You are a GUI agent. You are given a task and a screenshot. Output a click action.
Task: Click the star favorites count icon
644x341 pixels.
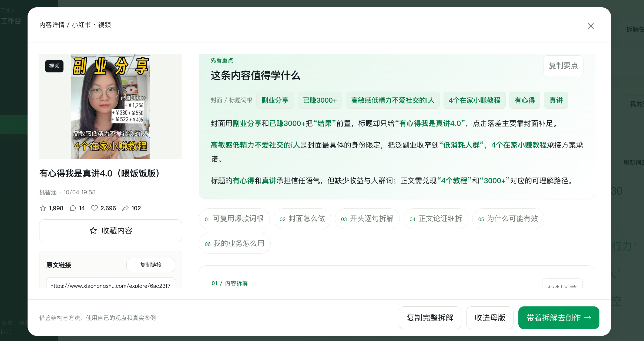(x=43, y=208)
